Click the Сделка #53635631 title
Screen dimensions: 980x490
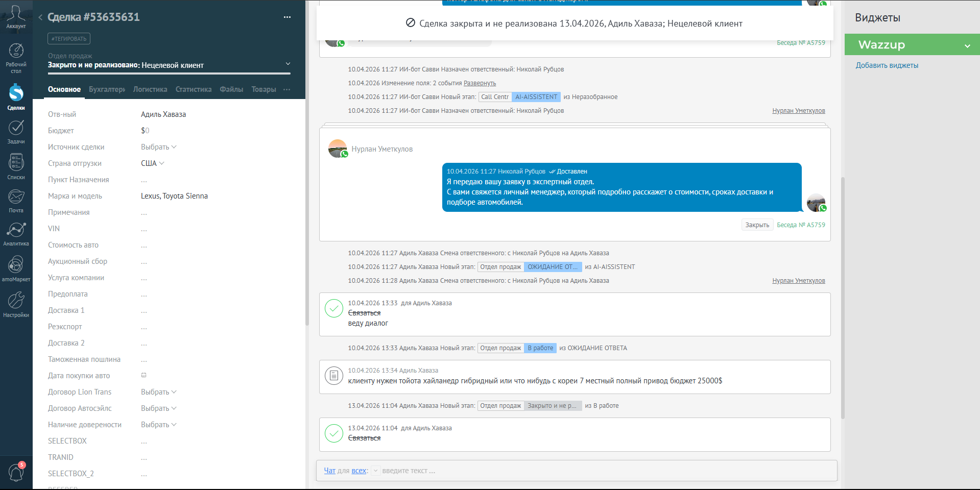tap(93, 17)
